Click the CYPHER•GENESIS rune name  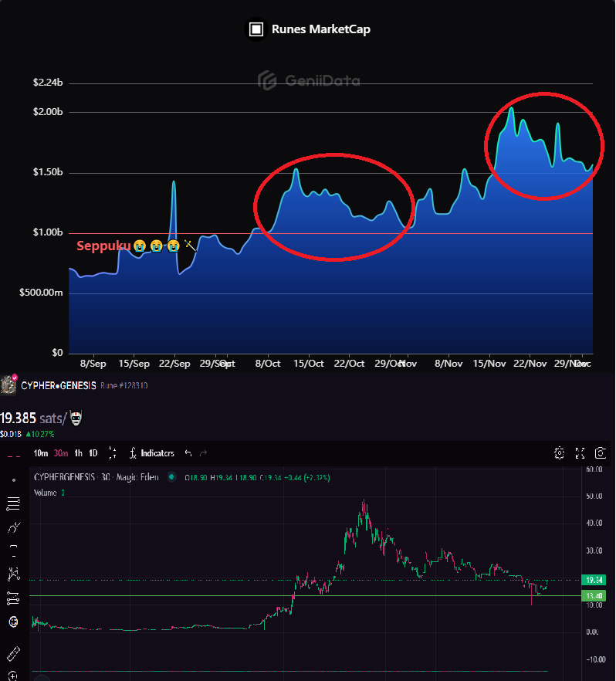(x=59, y=386)
